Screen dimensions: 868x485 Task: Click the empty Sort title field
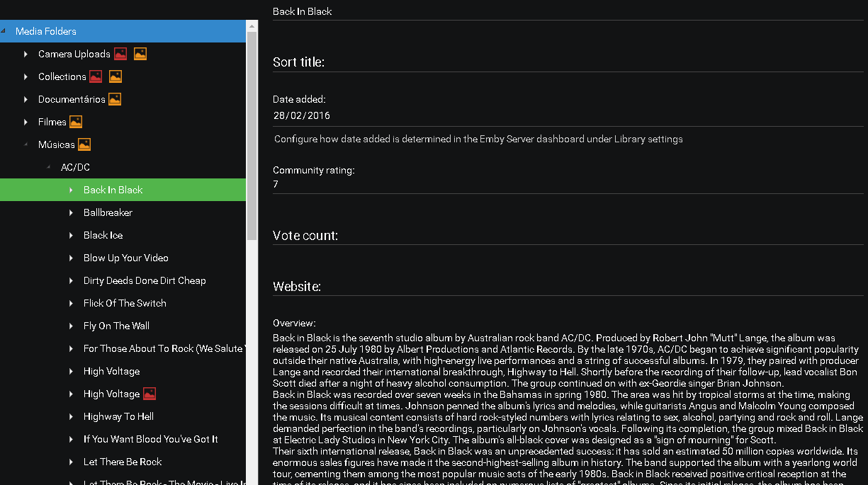568,62
